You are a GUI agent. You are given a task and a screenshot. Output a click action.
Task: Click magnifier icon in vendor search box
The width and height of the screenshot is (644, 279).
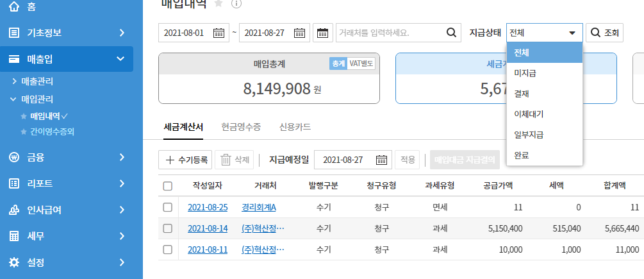click(451, 33)
